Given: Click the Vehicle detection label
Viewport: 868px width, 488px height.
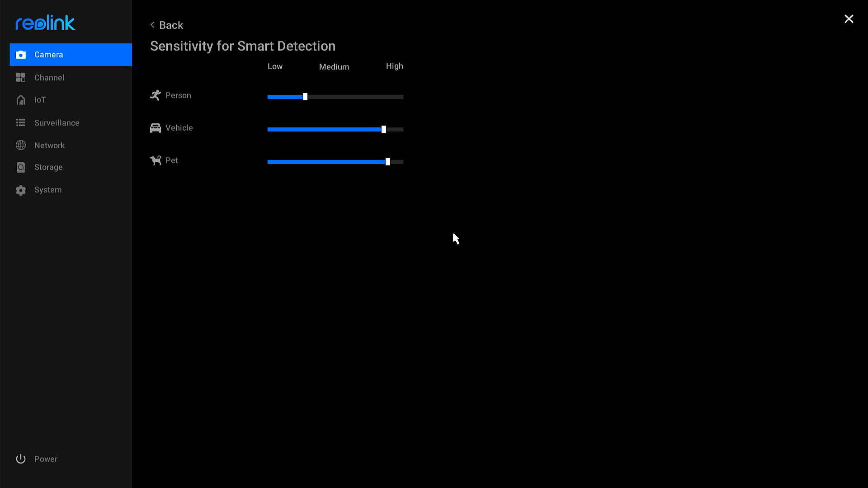Looking at the screenshot, I should [178, 127].
